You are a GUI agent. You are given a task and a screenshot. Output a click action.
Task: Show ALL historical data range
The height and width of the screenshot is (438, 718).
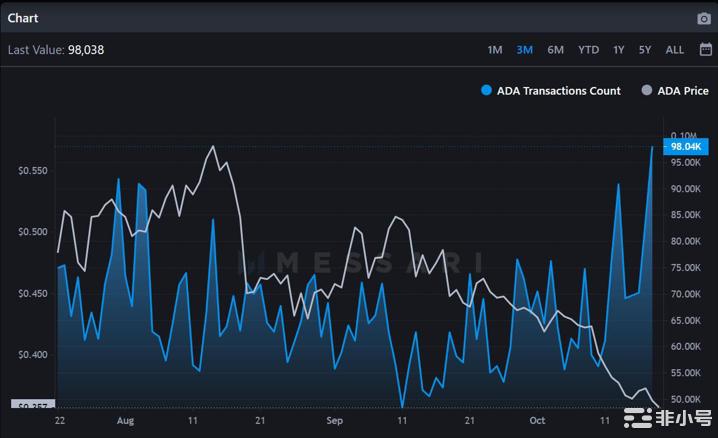point(675,50)
